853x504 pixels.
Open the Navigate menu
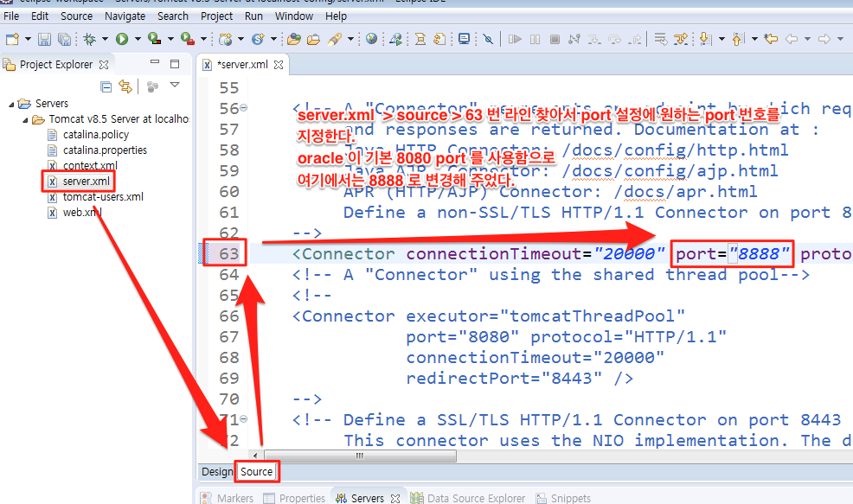pyautogui.click(x=125, y=16)
